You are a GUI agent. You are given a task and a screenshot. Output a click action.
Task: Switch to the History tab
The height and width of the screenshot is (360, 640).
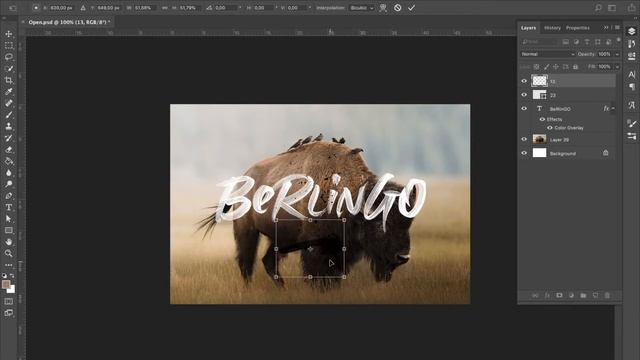click(552, 28)
